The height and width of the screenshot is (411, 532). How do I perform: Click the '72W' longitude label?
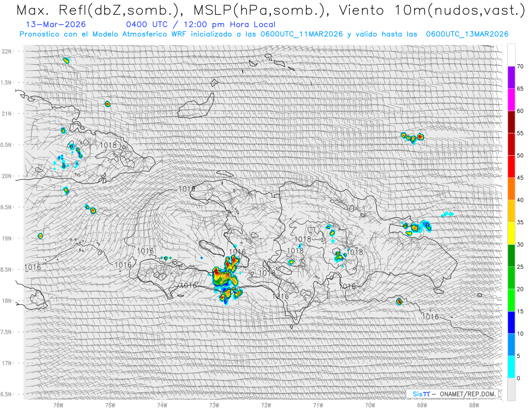click(266, 406)
